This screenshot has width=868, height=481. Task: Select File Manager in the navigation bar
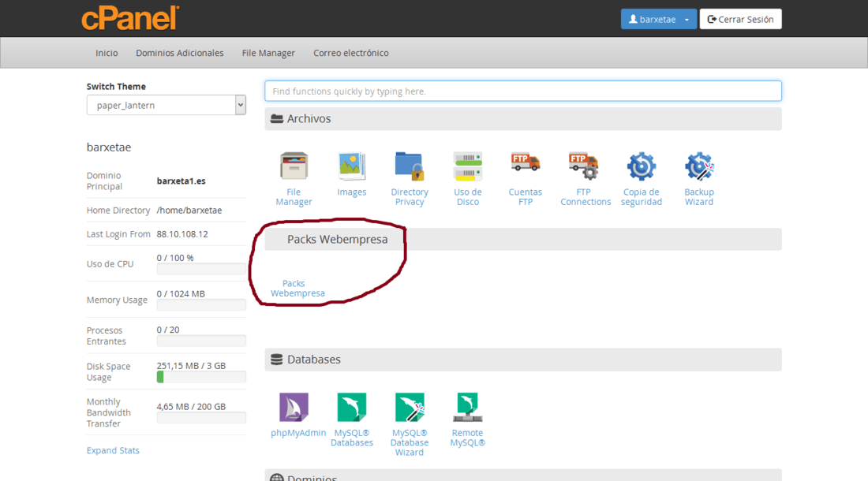click(x=268, y=53)
